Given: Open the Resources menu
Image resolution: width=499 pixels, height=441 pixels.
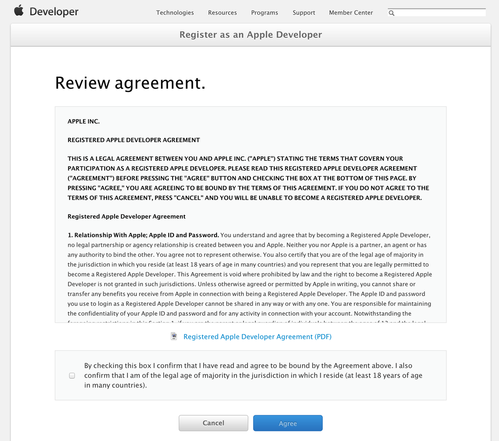Looking at the screenshot, I should (x=222, y=13).
